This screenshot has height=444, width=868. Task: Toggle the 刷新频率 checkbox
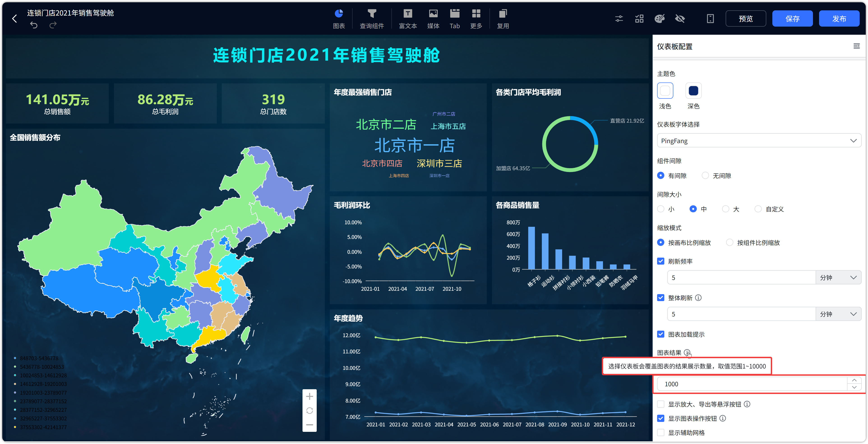pos(661,261)
